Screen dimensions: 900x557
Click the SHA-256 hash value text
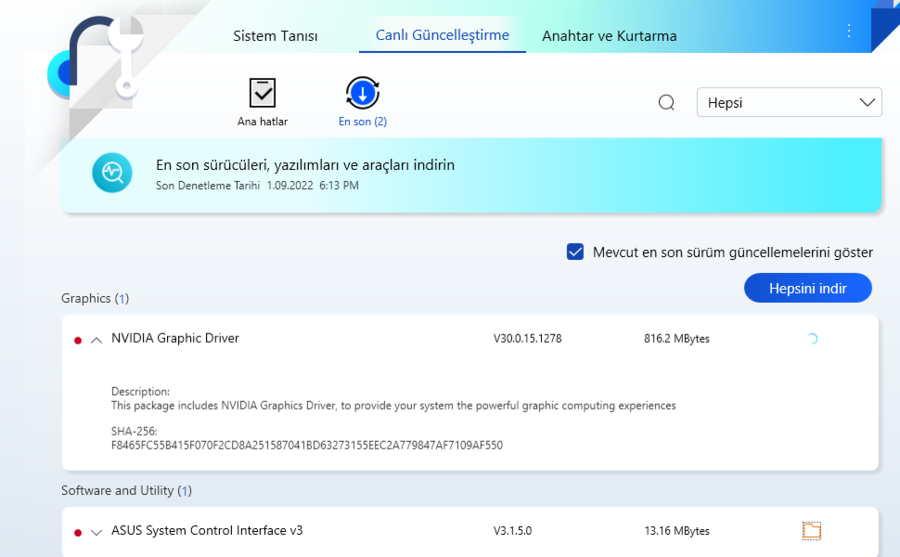pos(307,445)
